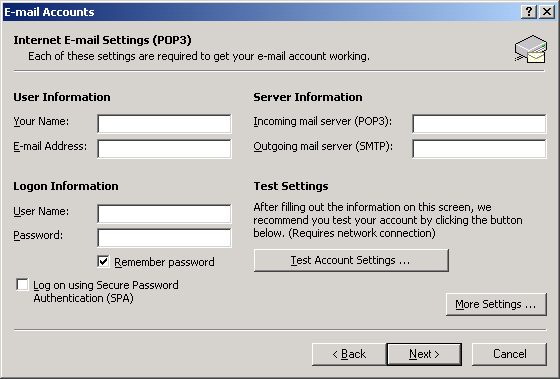Click the Secure Password Authentication label text

coord(106,291)
